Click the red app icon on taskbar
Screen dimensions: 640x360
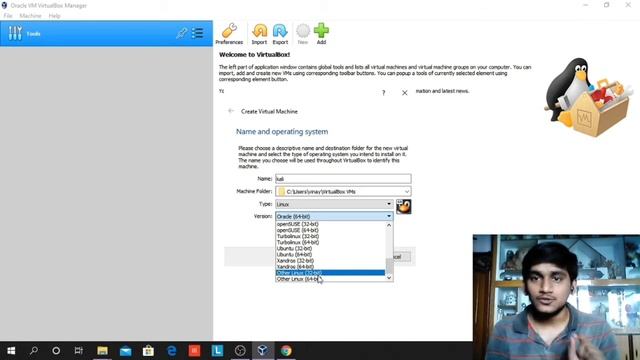[x=194, y=351]
